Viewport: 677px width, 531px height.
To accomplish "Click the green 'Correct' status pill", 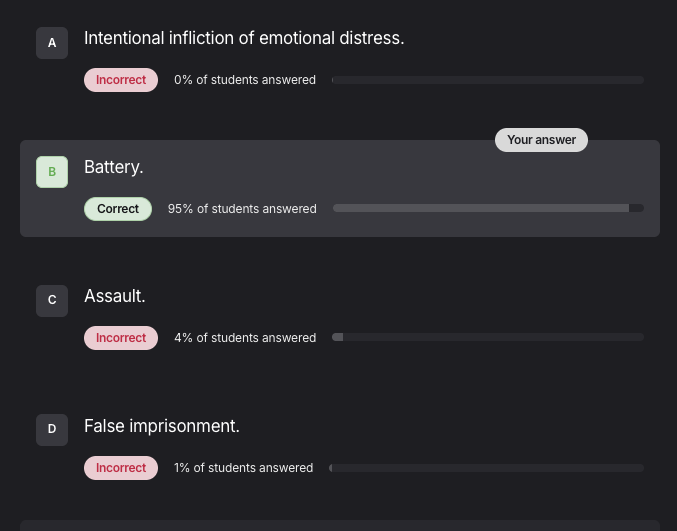I will point(118,209).
